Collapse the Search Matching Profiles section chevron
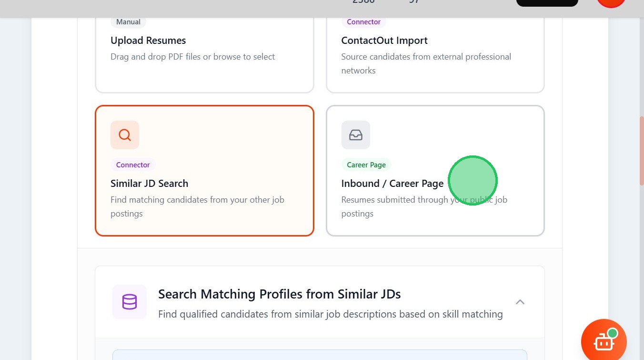 (x=520, y=302)
